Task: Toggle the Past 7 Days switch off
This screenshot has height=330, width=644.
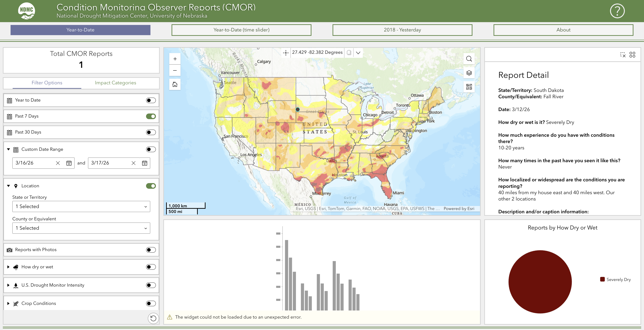Action: tap(151, 116)
